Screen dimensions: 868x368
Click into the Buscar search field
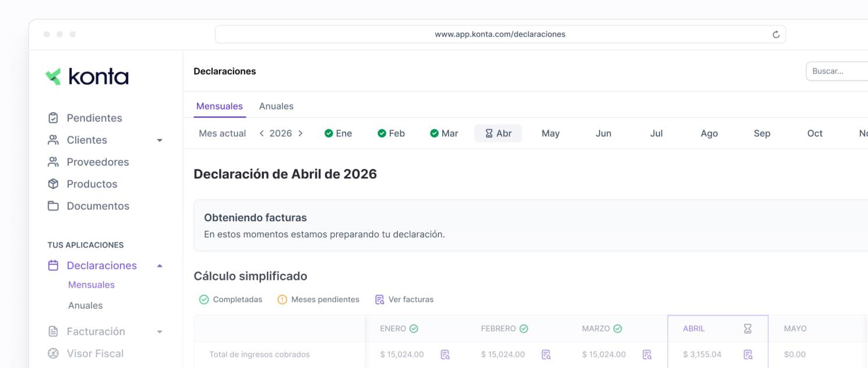click(837, 71)
